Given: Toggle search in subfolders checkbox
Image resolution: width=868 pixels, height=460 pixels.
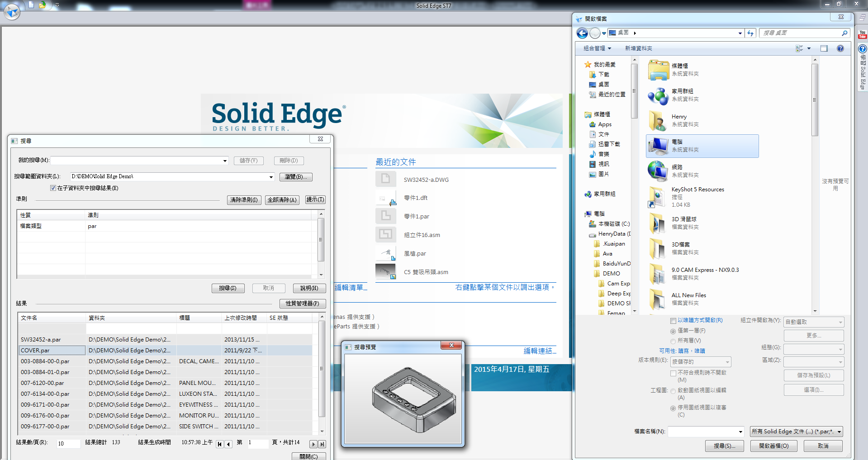Looking at the screenshot, I should [53, 188].
